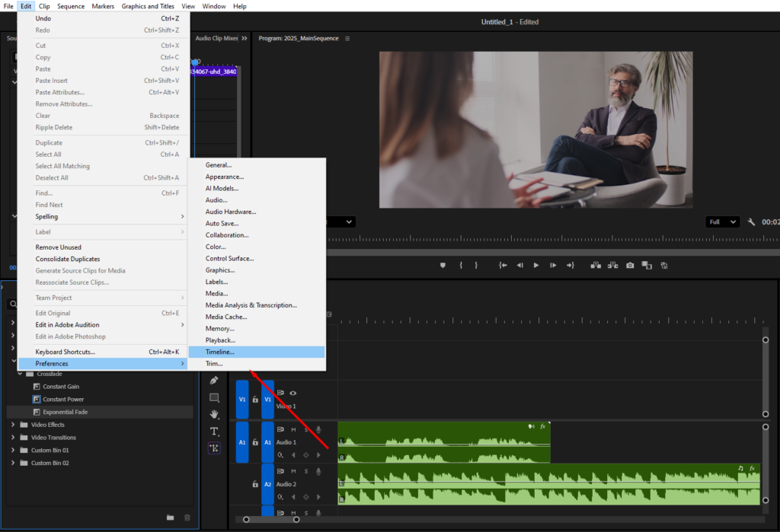The image size is (780, 532).
Task: Export a frame with camera icon
Action: (x=630, y=266)
